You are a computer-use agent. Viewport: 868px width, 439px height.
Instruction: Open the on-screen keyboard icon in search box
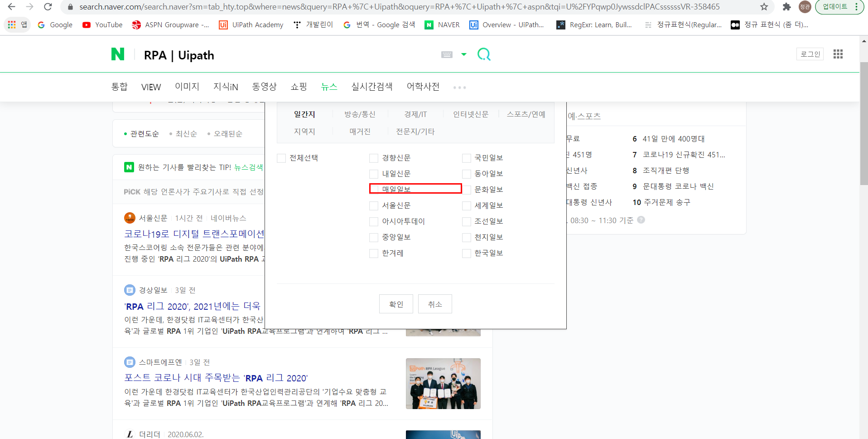tap(447, 54)
